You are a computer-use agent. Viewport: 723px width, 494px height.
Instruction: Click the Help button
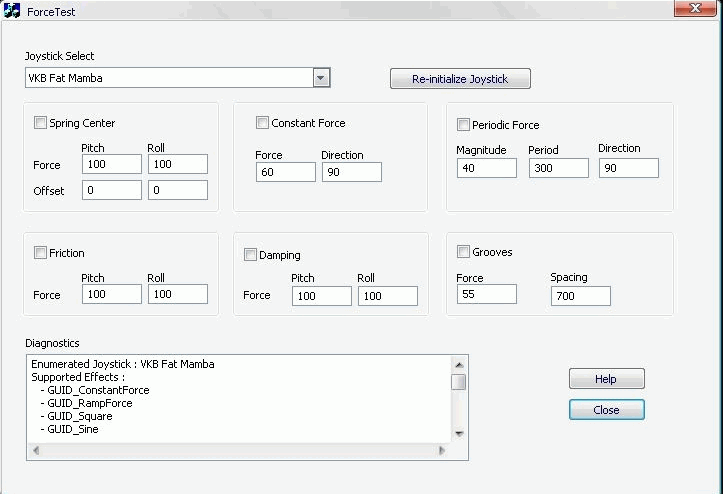pyautogui.click(x=606, y=379)
